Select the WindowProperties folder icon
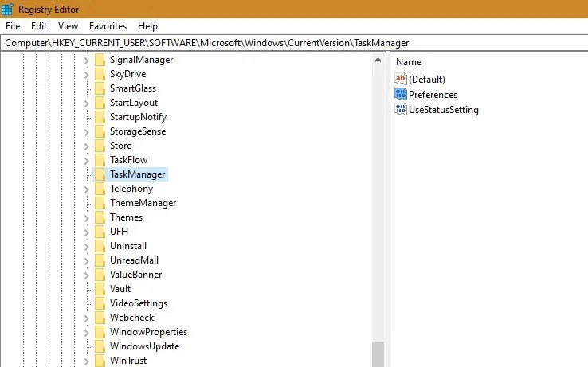The width and height of the screenshot is (588, 367). [100, 332]
